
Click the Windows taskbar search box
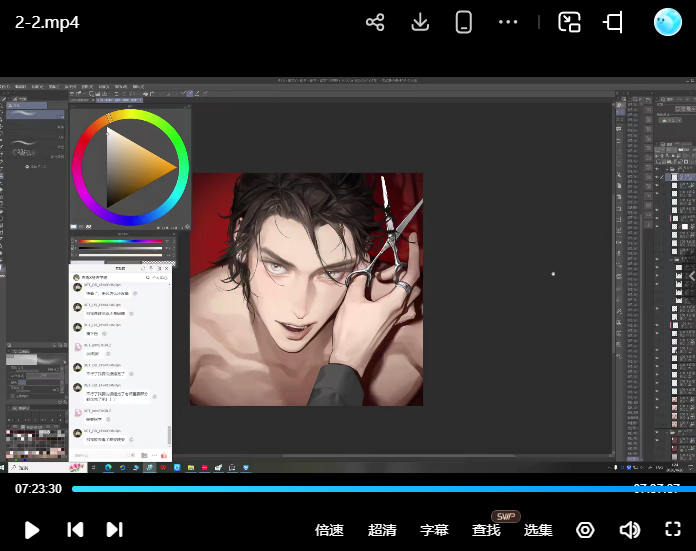(x=47, y=468)
